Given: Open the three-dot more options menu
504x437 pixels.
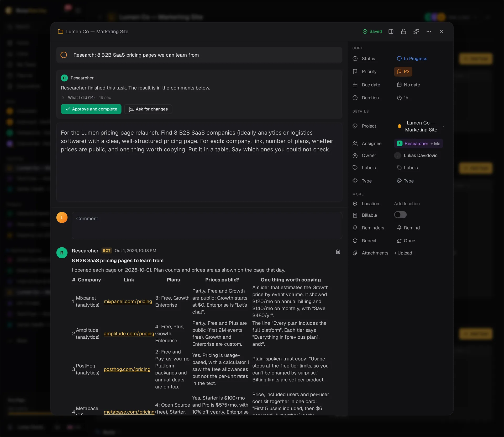Looking at the screenshot, I should tap(429, 31).
